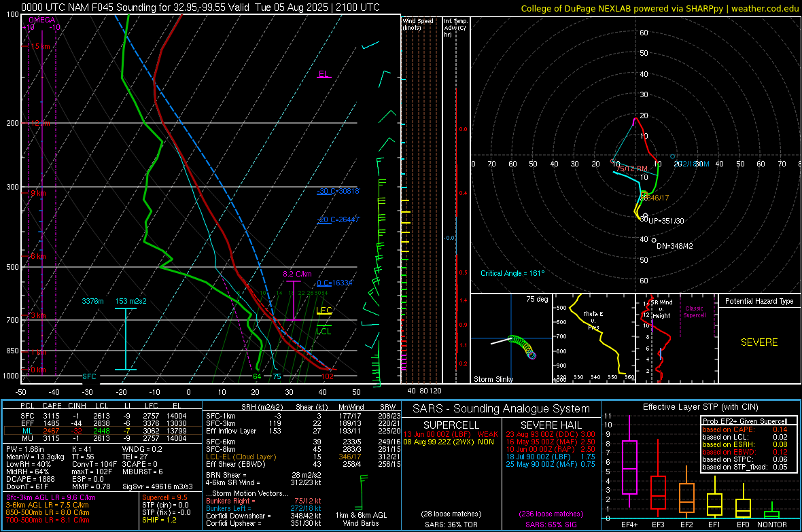
Task: Select the MU parcel row
Action: coord(103,438)
